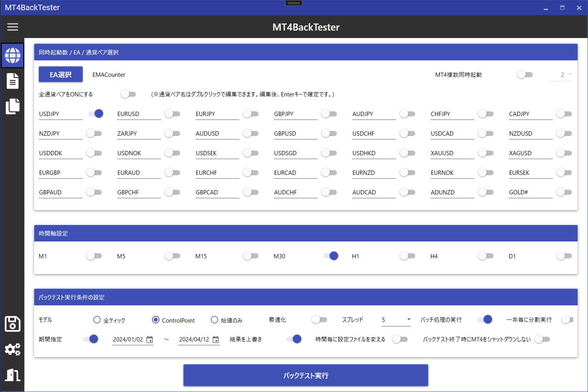This screenshot has height=392, width=588.
Task: Enable the 最適化 optimization switch
Action: (319, 319)
